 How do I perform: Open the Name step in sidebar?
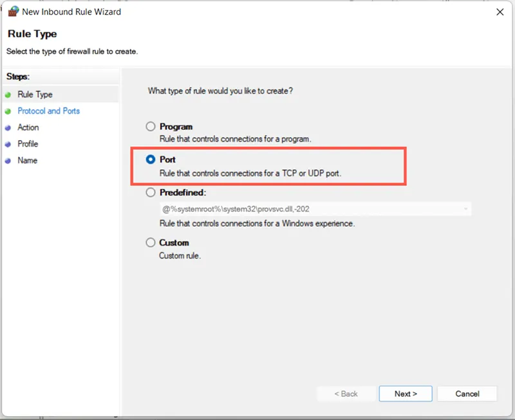pyautogui.click(x=27, y=161)
